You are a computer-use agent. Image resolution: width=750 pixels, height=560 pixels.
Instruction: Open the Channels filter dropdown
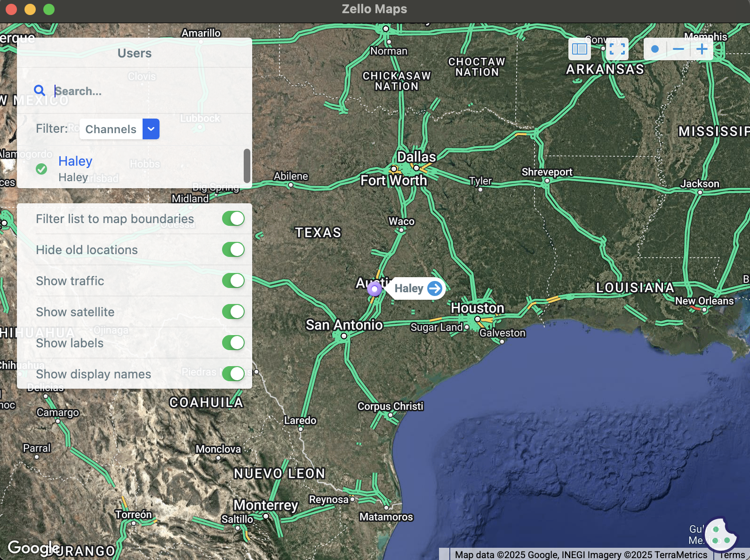pyautogui.click(x=120, y=129)
